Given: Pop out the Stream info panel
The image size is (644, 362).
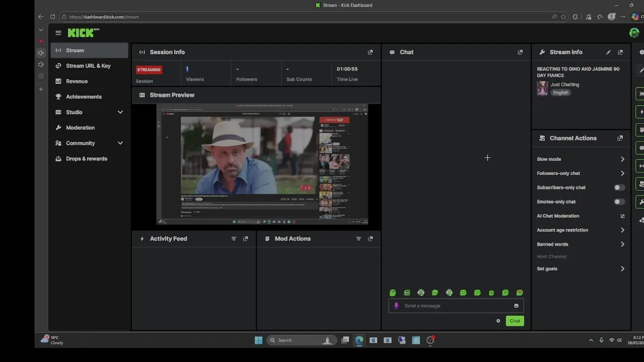Looking at the screenshot, I should pyautogui.click(x=620, y=52).
